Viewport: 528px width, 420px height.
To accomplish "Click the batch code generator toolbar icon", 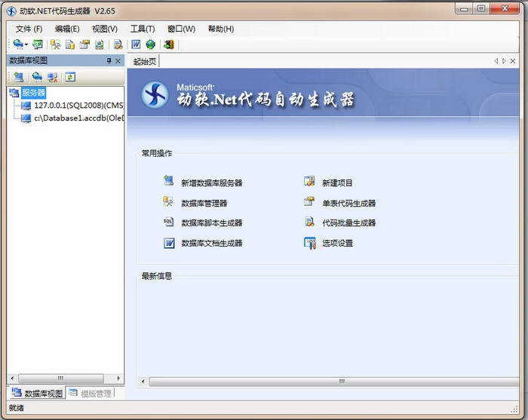I will (118, 44).
